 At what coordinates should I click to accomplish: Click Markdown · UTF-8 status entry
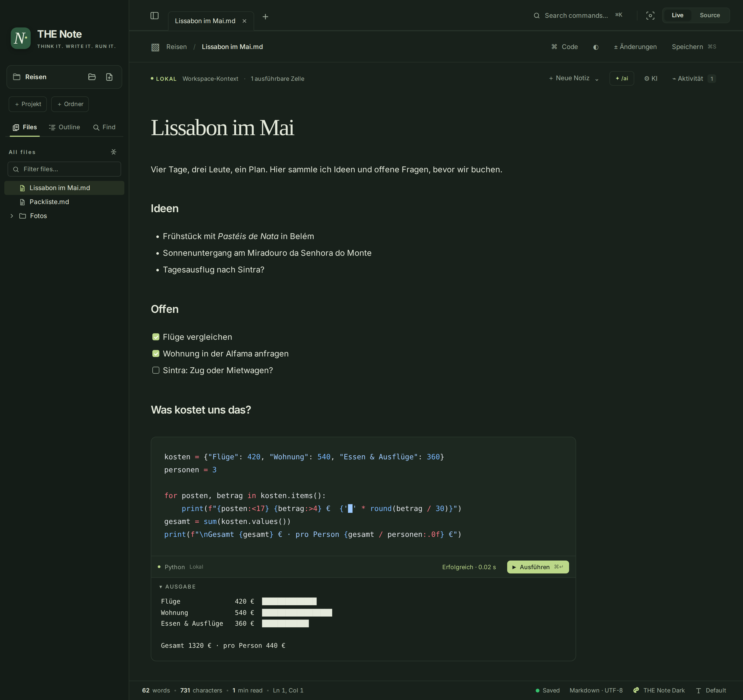[596, 690]
